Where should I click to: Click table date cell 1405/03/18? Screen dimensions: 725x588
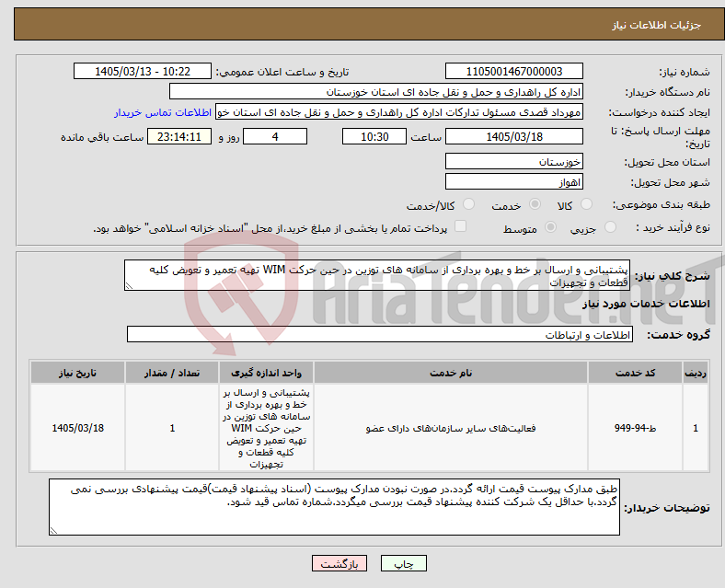click(x=77, y=428)
